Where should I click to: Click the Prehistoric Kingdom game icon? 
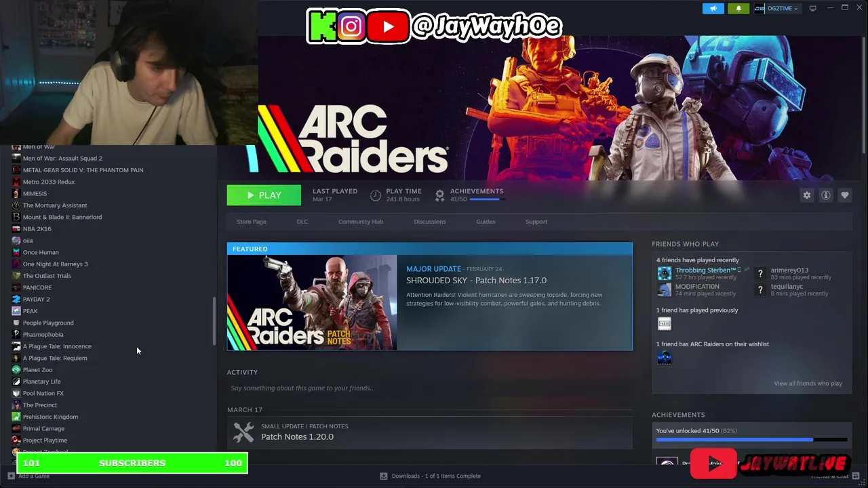click(16, 417)
